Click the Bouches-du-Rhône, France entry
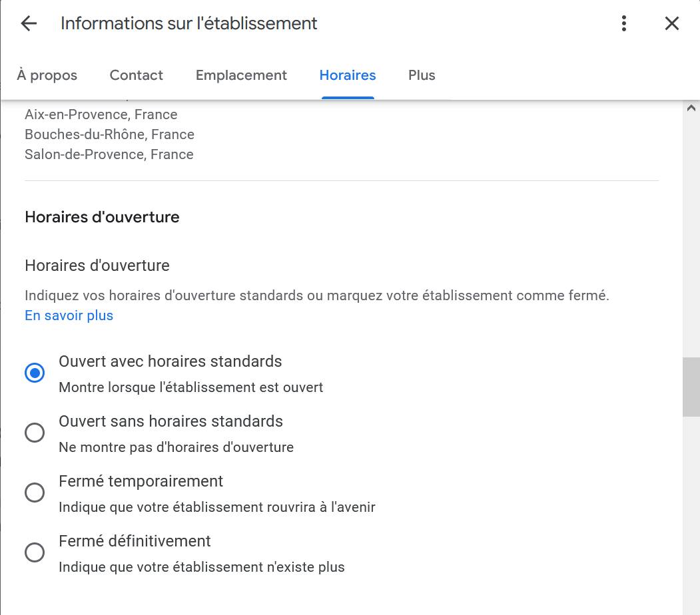This screenshot has width=700, height=615. [x=109, y=134]
